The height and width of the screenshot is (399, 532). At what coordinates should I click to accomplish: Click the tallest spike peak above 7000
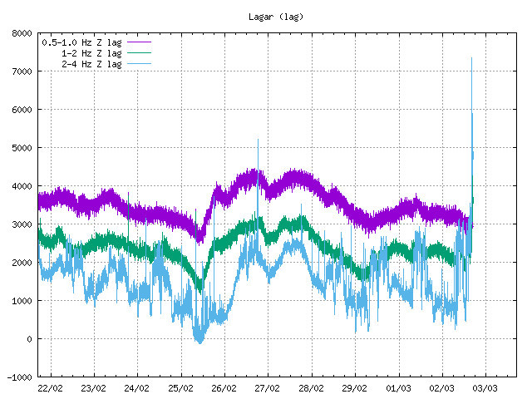[471, 59]
